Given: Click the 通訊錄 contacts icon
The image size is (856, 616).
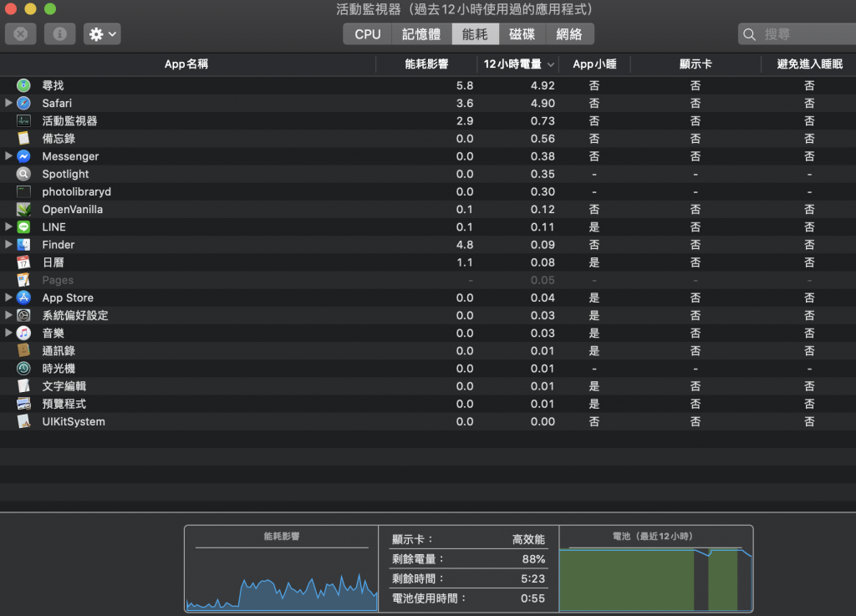Looking at the screenshot, I should click(x=23, y=351).
